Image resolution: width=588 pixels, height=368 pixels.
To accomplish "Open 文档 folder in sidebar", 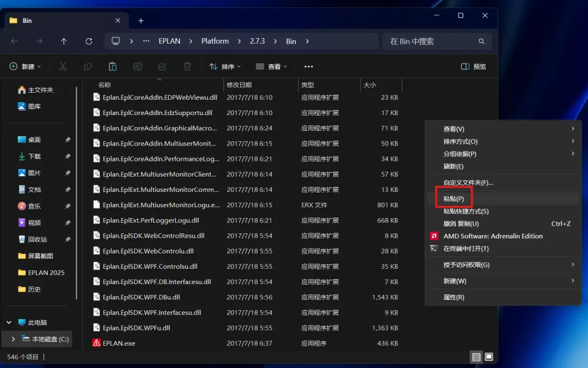I will (29, 190).
